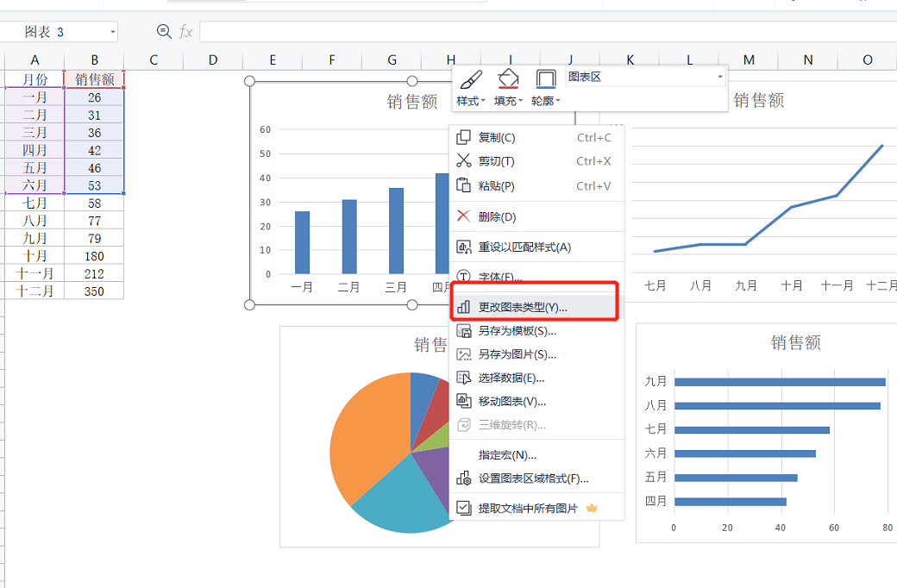Click cell labeled 十二月

click(34, 291)
